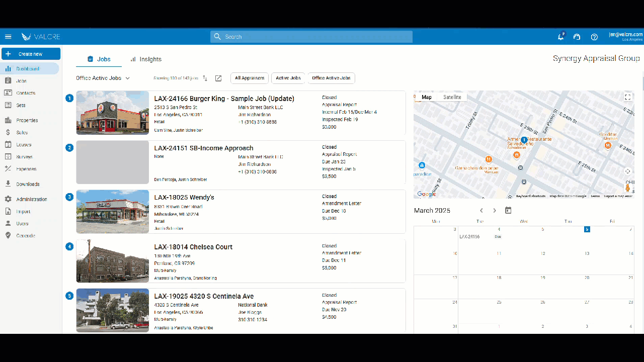This screenshot has width=644, height=362.
Task: Click the sort arrows icon for jobs
Action: (205, 78)
